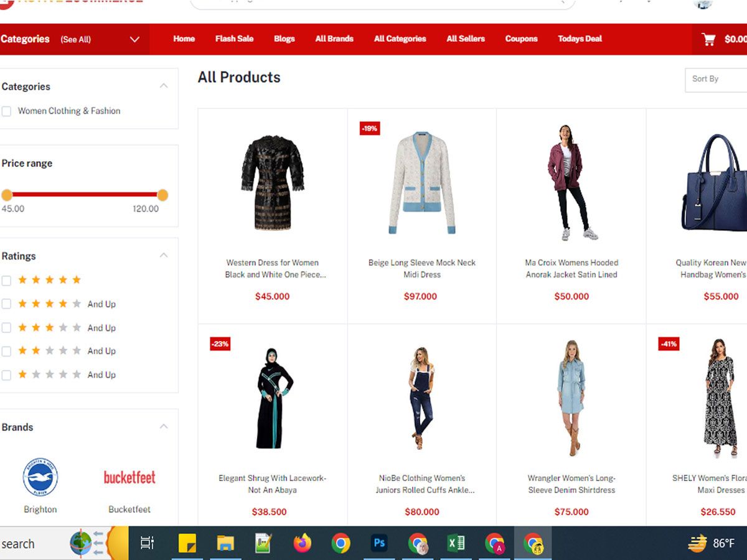Click the $97.000 price text
Image resolution: width=747 pixels, height=560 pixels.
[x=421, y=296]
